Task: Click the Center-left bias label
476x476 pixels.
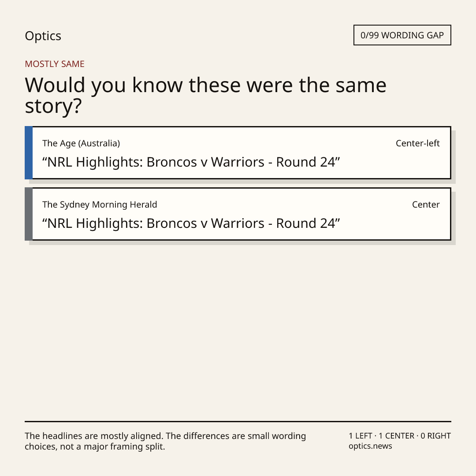Action: coord(418,143)
